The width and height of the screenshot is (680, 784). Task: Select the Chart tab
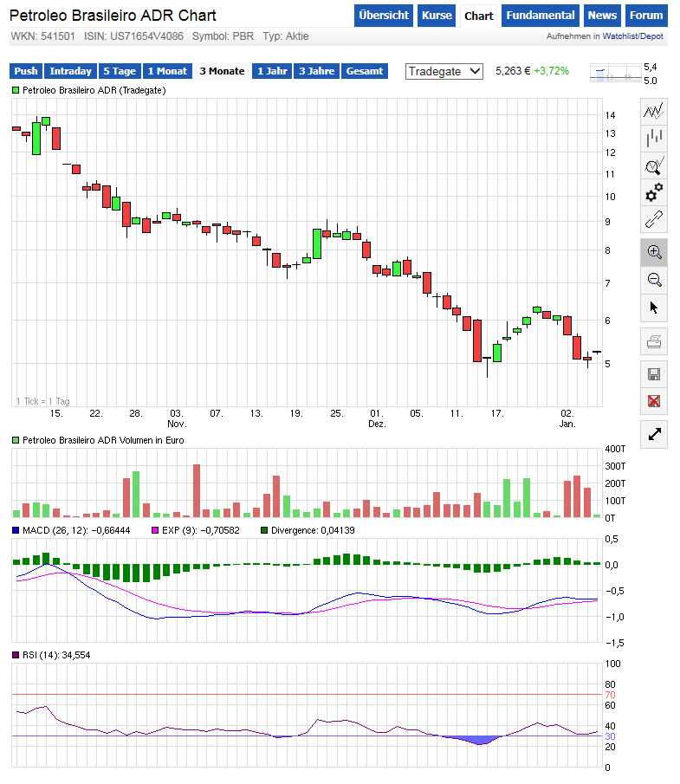pos(478,16)
